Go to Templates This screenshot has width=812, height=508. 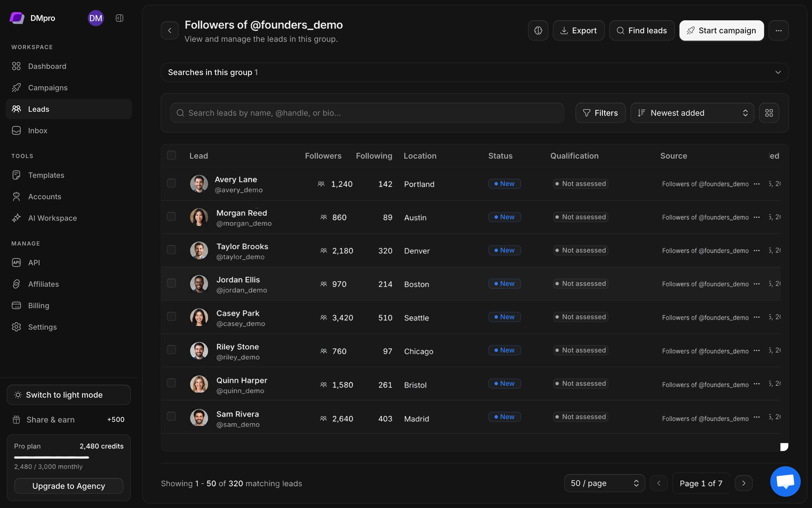coord(69,175)
